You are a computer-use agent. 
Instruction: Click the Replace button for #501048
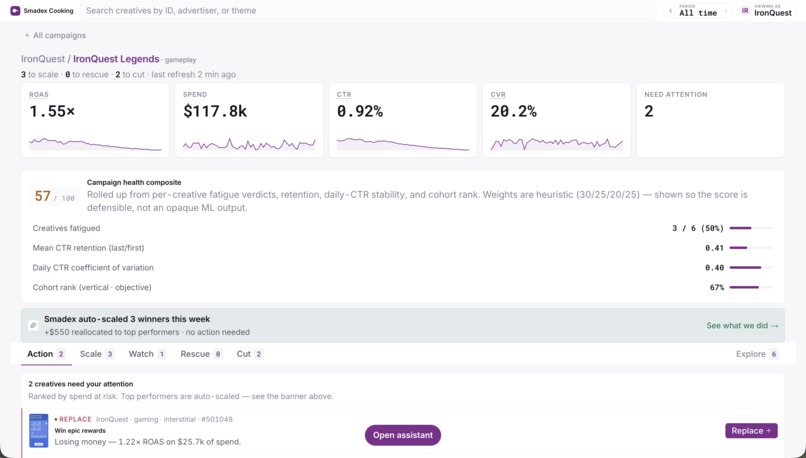click(751, 431)
